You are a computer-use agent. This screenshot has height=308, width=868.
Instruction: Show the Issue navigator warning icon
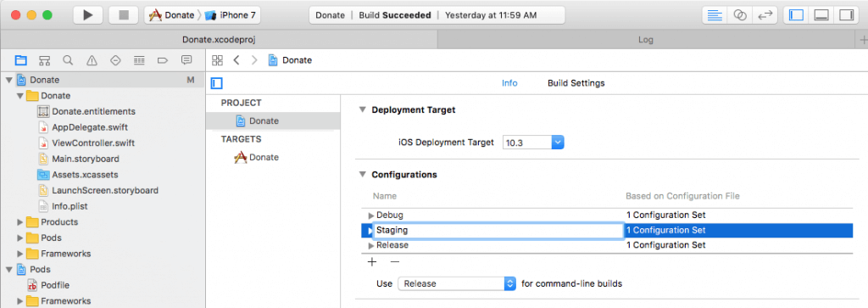coord(92,60)
